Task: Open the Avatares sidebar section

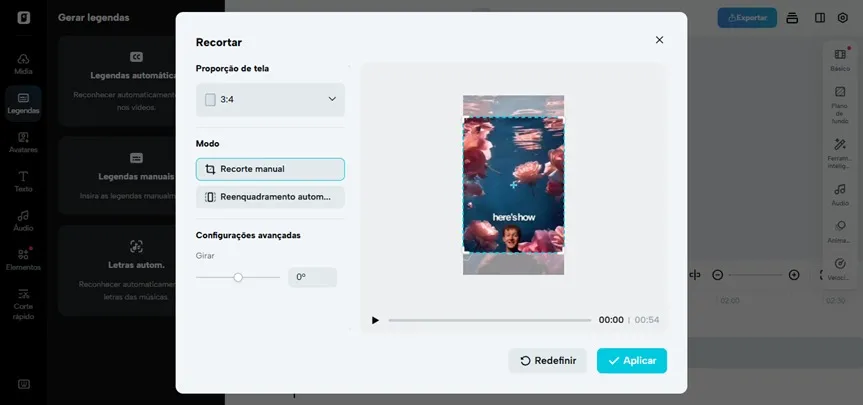Action: [x=23, y=141]
